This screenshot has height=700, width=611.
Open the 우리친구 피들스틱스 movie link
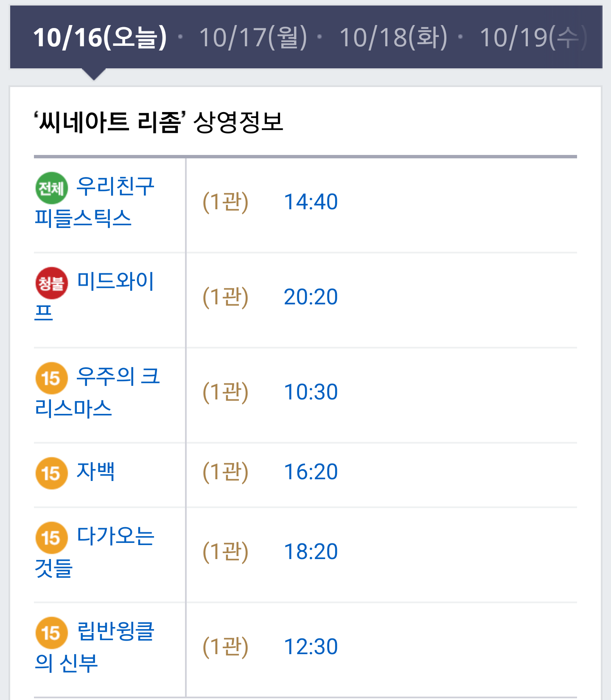(95, 202)
